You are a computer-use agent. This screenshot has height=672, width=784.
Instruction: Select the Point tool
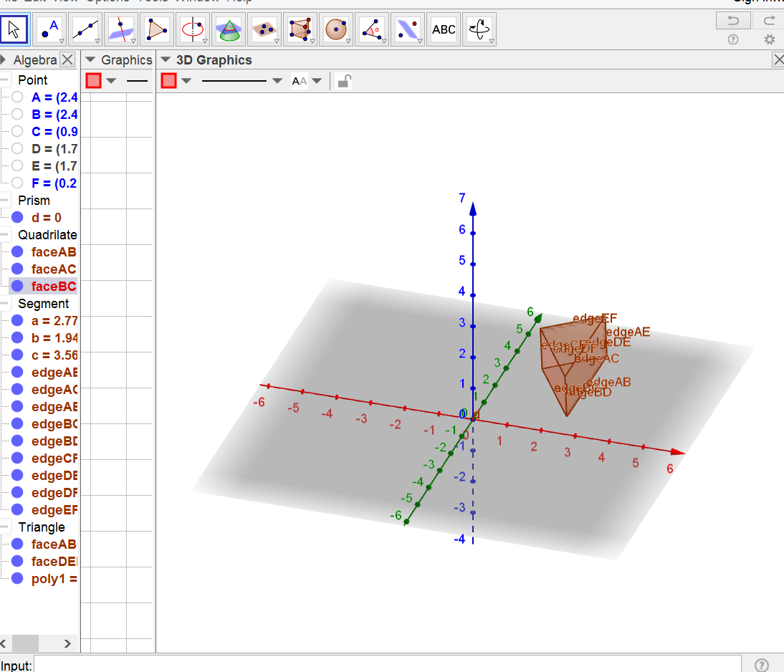[x=49, y=29]
